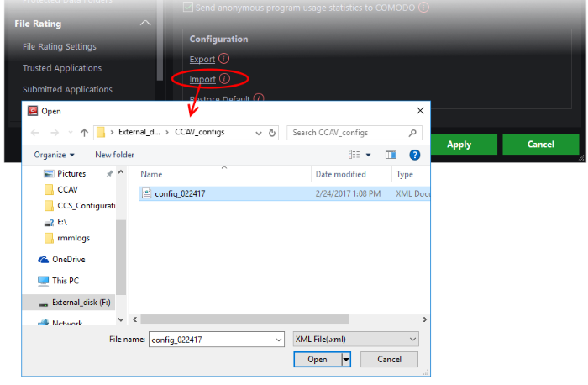588x385 pixels.
Task: Click the Search CCAV_configs field
Action: [x=346, y=133]
